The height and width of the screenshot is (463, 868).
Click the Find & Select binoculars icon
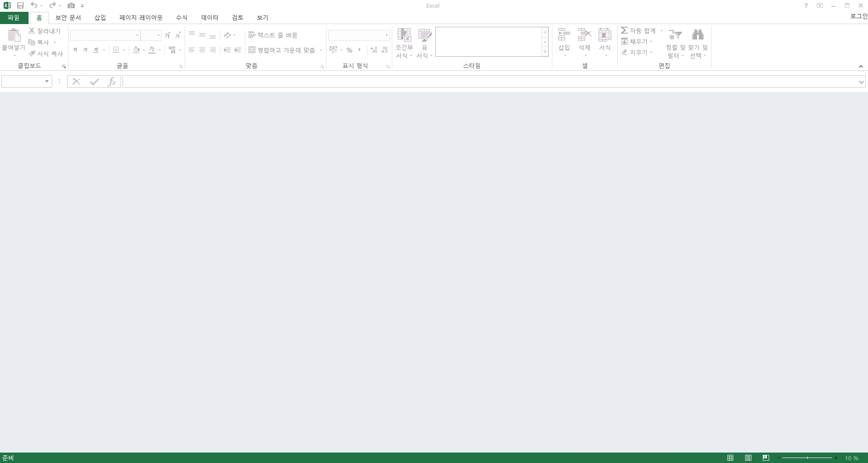tap(697, 35)
